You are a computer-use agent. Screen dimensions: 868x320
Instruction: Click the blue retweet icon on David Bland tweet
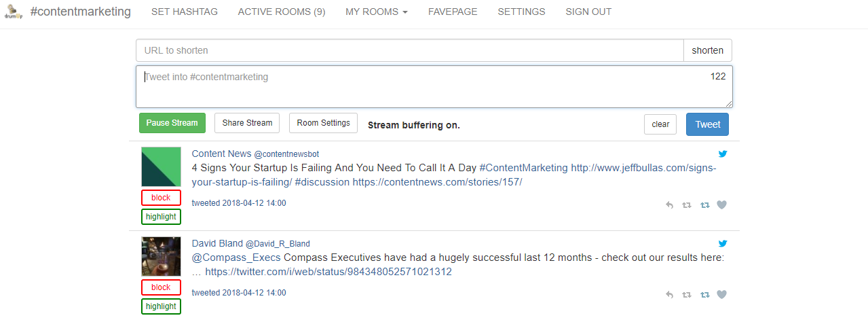(x=704, y=295)
